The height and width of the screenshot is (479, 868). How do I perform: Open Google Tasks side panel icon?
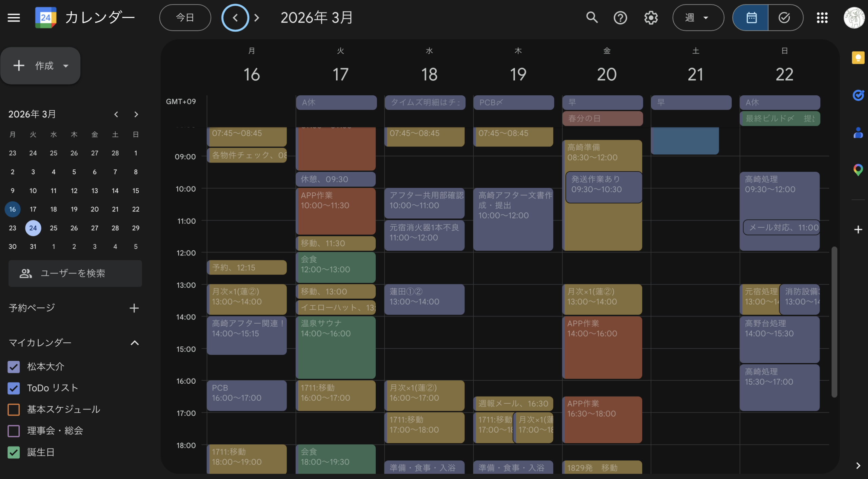click(x=858, y=95)
